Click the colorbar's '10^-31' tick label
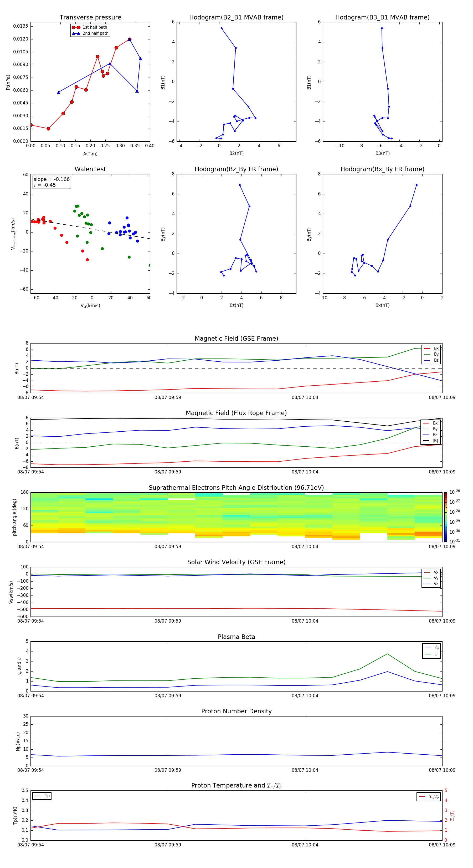This screenshot has height=868, width=473. [455, 542]
